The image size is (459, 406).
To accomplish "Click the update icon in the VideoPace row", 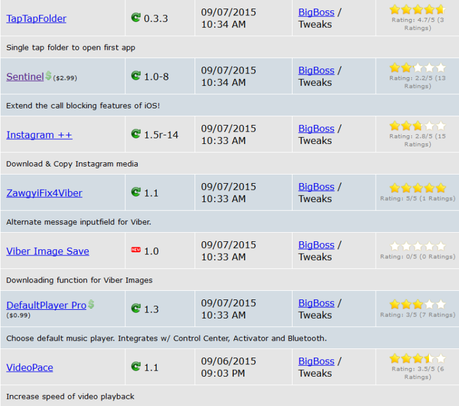I will pos(136,366).
